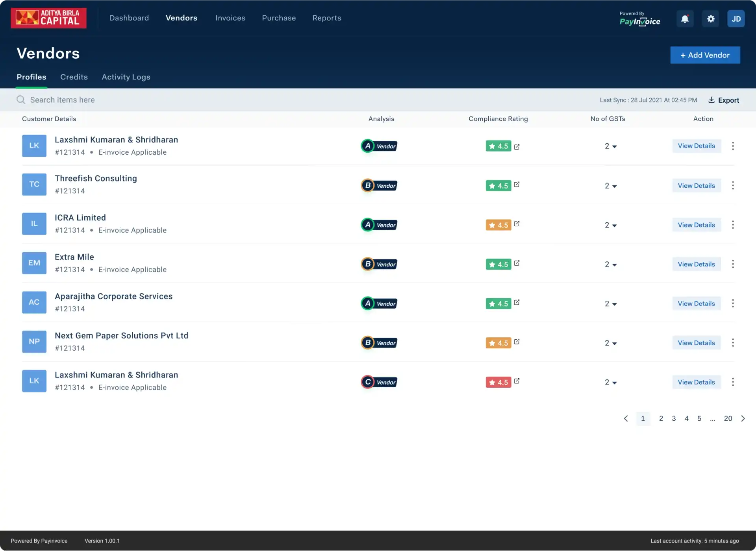The height and width of the screenshot is (551, 756).
Task: Click the Aditya Birla Capital logo
Action: click(48, 18)
